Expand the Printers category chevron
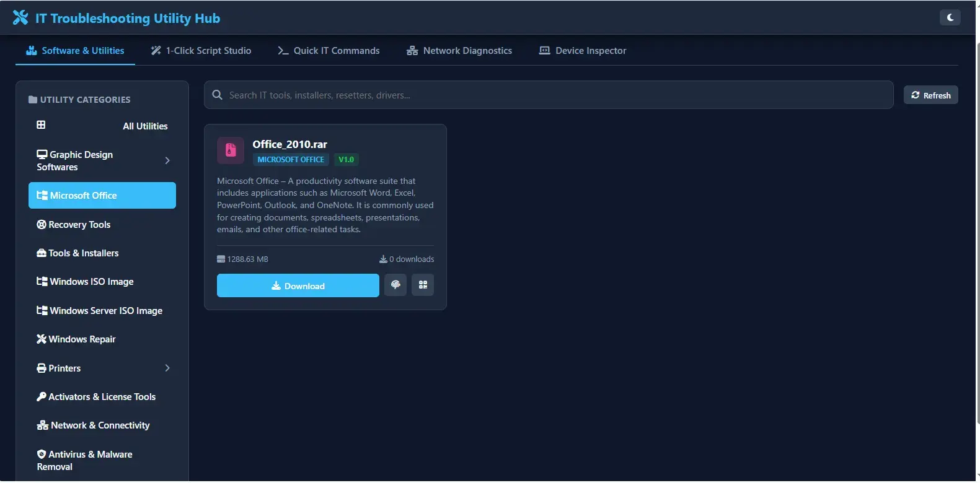Image resolution: width=980 pixels, height=483 pixels. click(167, 368)
